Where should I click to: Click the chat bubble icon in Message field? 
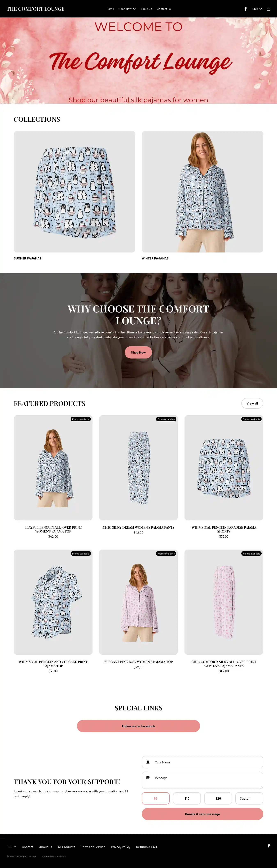(x=148, y=777)
